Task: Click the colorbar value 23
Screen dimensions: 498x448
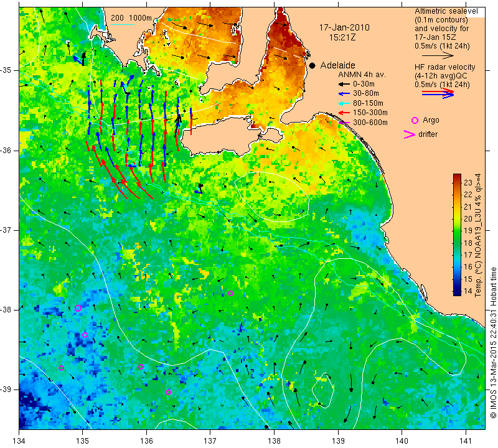Action: (468, 183)
